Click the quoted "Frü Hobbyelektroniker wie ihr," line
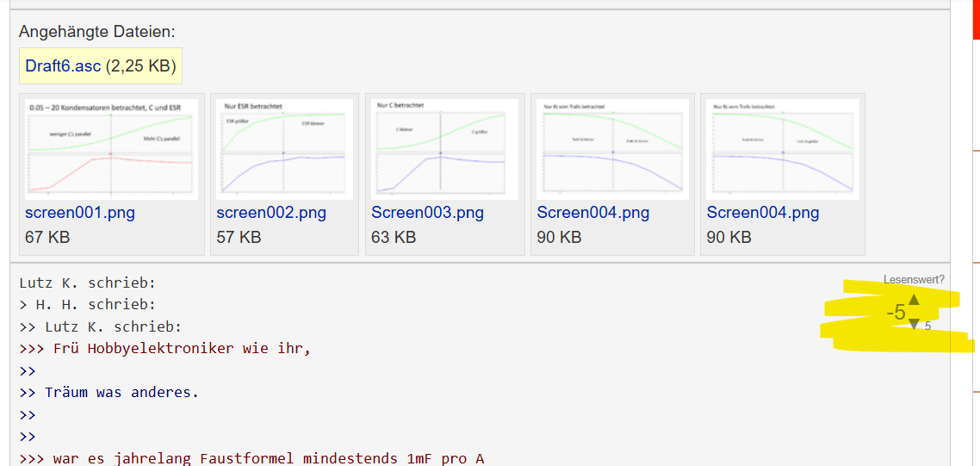The image size is (980, 466). click(181, 349)
